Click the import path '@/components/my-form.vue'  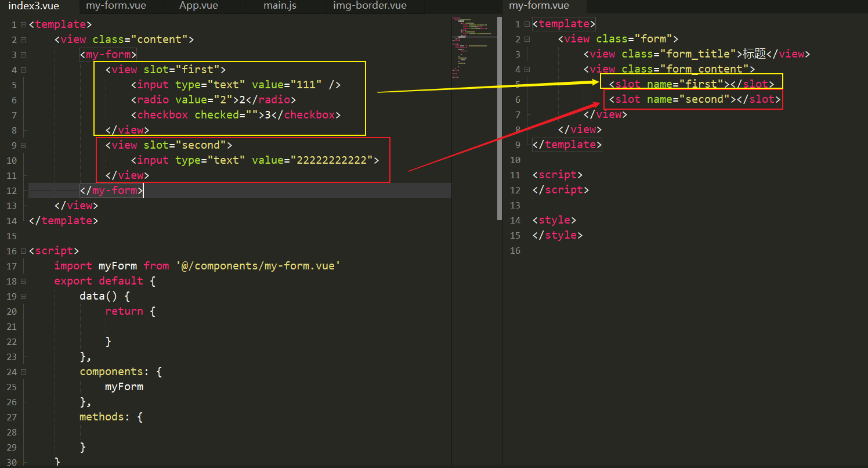[x=258, y=266]
